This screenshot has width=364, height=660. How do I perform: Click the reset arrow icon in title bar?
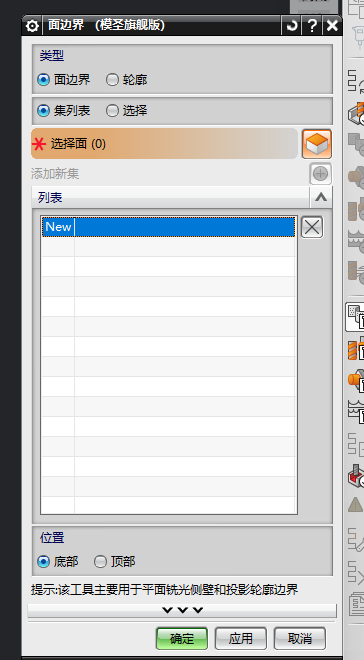click(x=291, y=26)
